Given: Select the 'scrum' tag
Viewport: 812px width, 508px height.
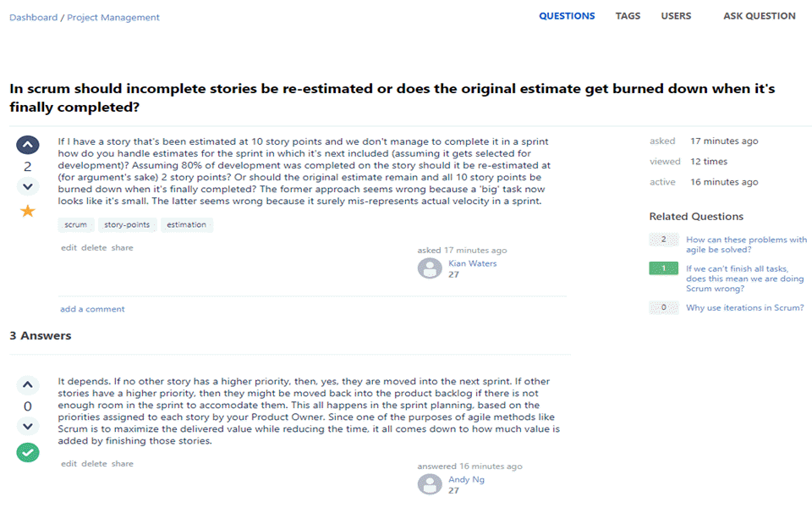Looking at the screenshot, I should coord(76,225).
